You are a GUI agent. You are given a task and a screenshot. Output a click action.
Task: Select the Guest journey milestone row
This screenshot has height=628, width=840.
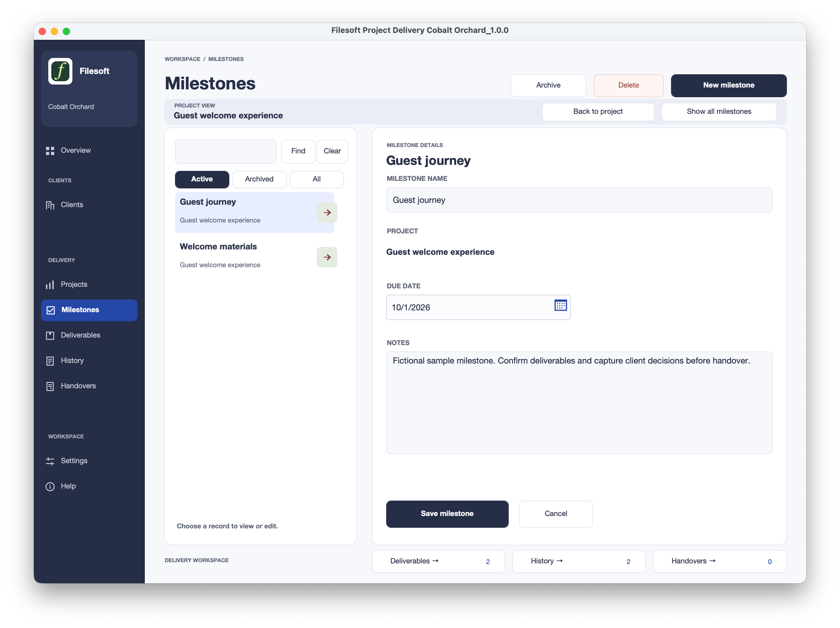pyautogui.click(x=254, y=212)
